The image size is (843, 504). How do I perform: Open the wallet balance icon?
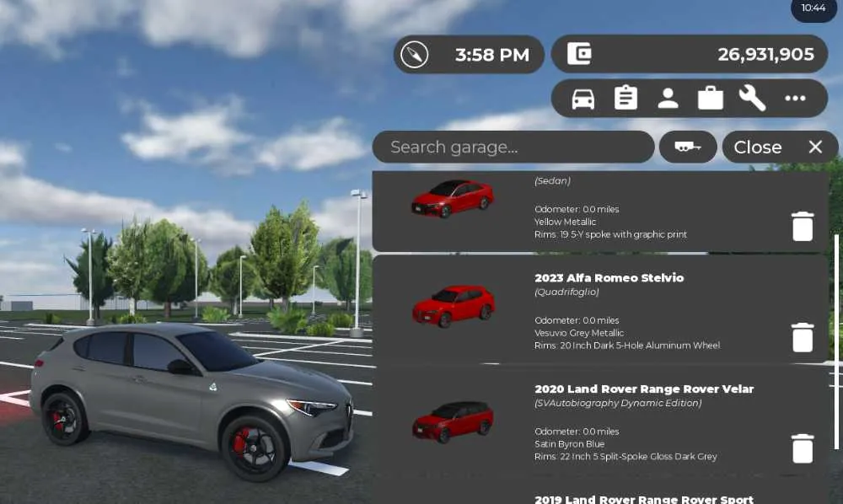coord(580,54)
